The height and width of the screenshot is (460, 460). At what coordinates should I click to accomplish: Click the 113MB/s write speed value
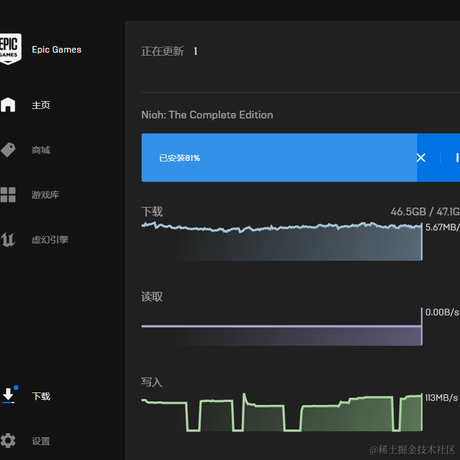pyautogui.click(x=441, y=398)
